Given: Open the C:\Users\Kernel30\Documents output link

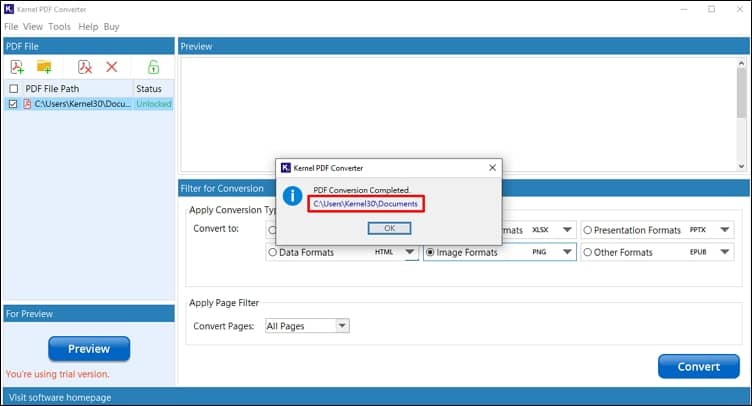Looking at the screenshot, I should (x=365, y=204).
